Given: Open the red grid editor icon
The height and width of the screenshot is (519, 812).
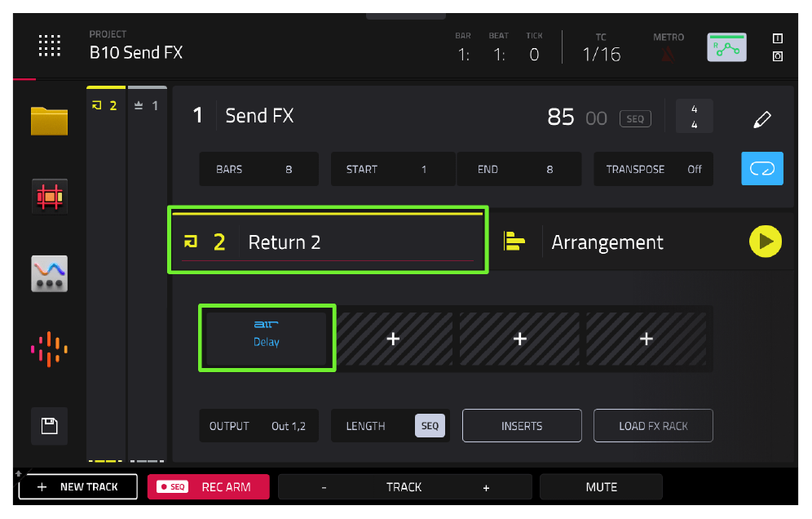Looking at the screenshot, I should (49, 197).
